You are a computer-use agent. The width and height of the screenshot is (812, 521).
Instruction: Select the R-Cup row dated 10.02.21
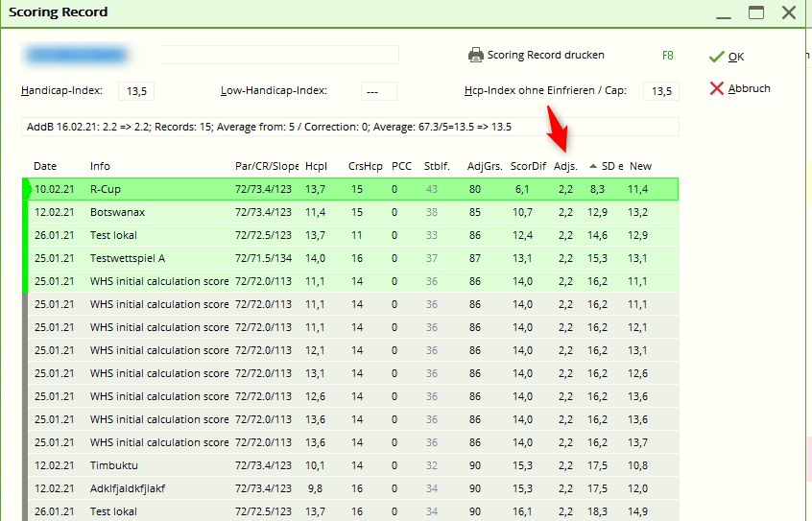[x=105, y=189]
